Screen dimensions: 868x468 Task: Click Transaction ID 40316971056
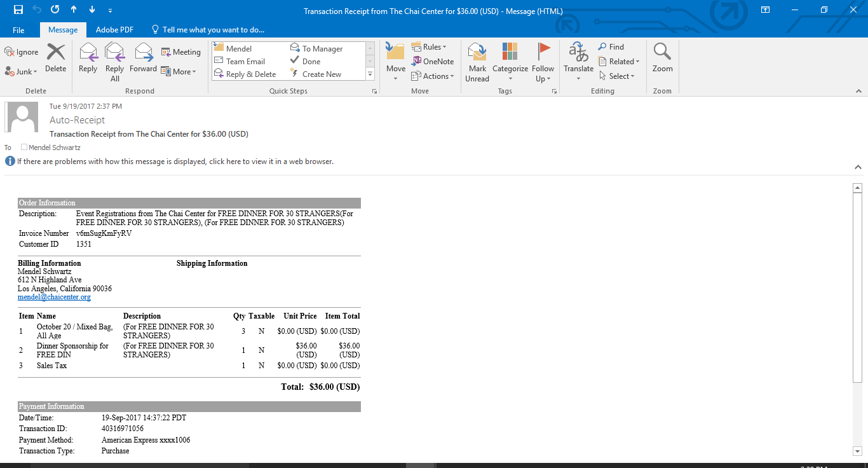click(x=123, y=429)
